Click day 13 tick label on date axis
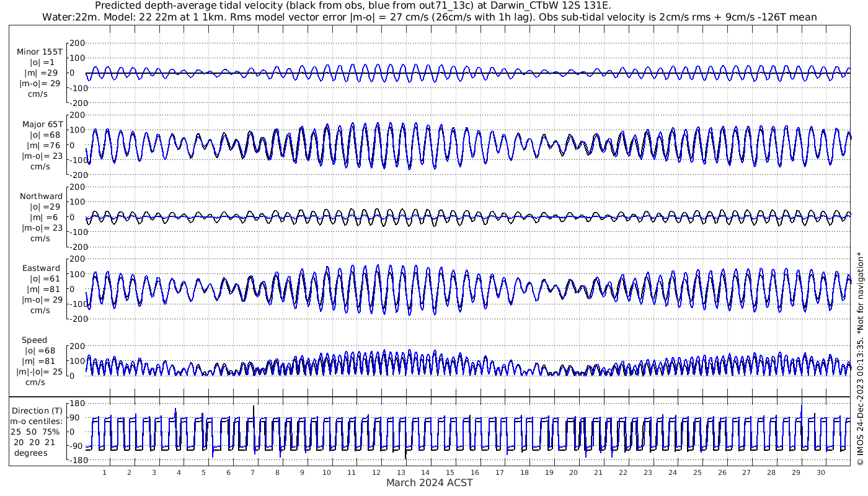This screenshot has width=868, height=496. pyautogui.click(x=401, y=472)
